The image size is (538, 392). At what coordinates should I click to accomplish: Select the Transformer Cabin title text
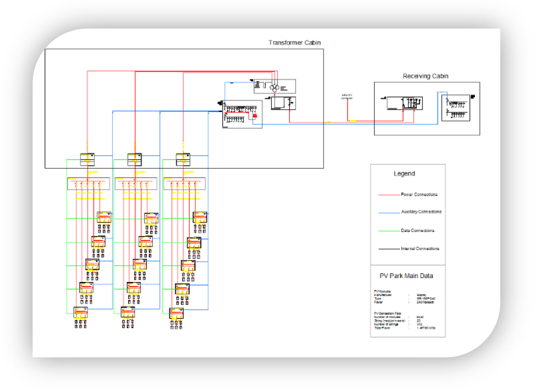click(x=294, y=43)
